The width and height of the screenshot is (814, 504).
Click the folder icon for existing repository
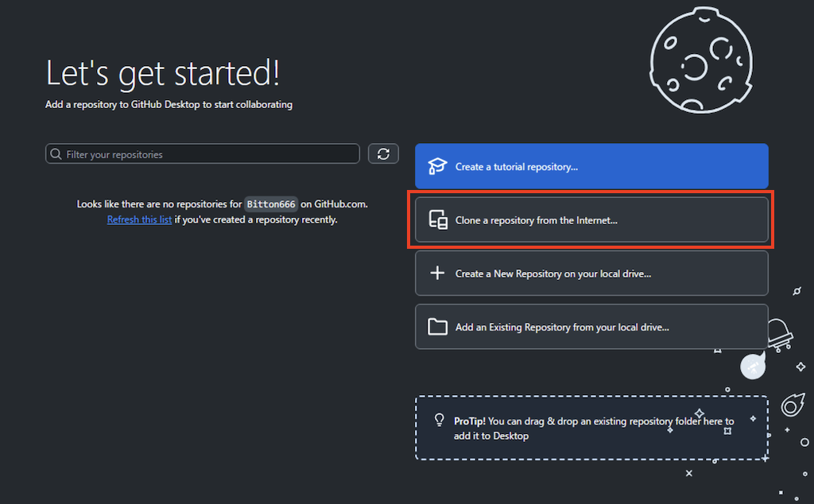(x=437, y=327)
